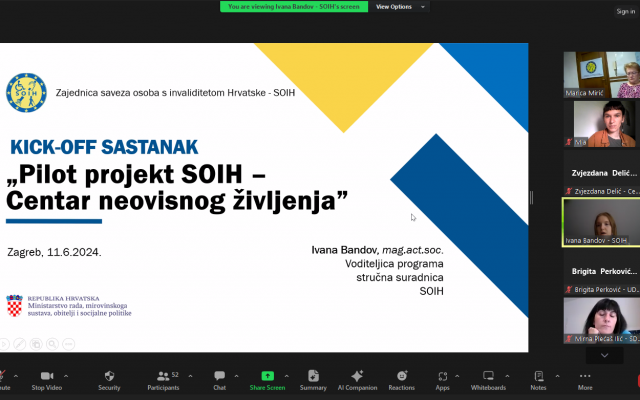The height and width of the screenshot is (400, 640).
Task: Click muted mic icon on Mirna Plećaš tile
Action: 569,339
